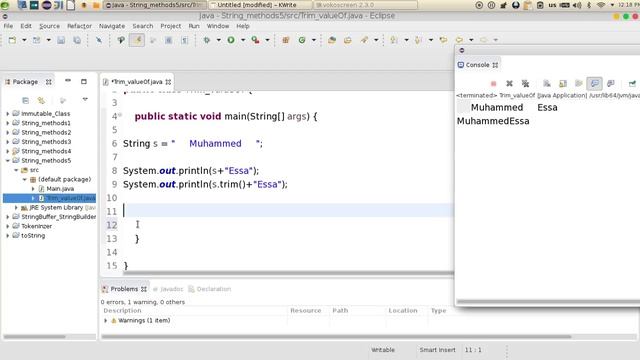Screen dimensions: 640x360
Task: Open the Edit menu
Action: (26, 26)
